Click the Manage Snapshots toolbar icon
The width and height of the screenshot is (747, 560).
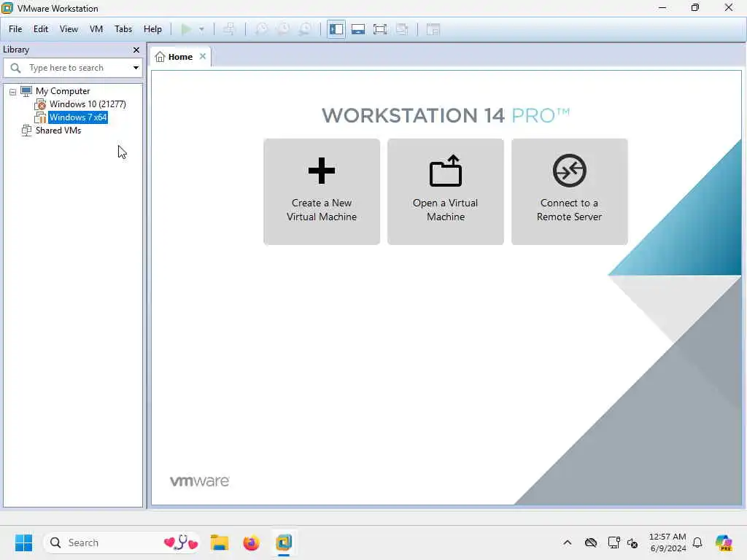[305, 29]
